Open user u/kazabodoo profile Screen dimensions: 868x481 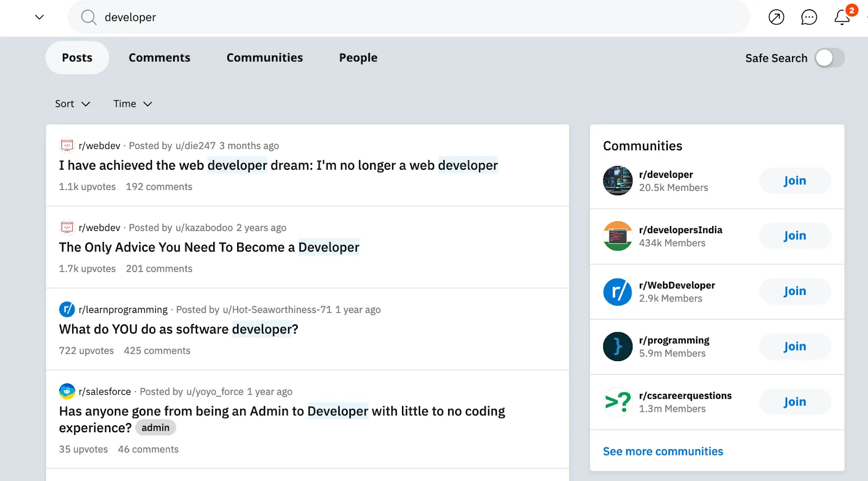coord(204,227)
